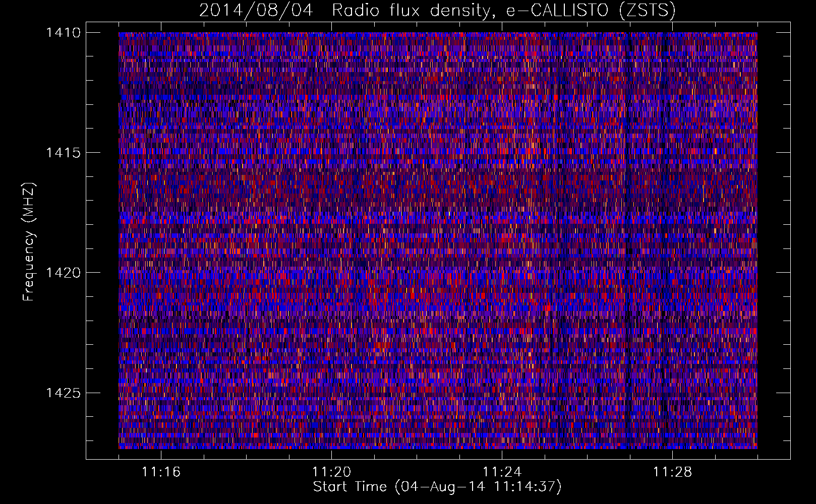Click the "Start Time (04-Aug-14 11:14:37)" label
This screenshot has width=816, height=504.
click(x=437, y=487)
